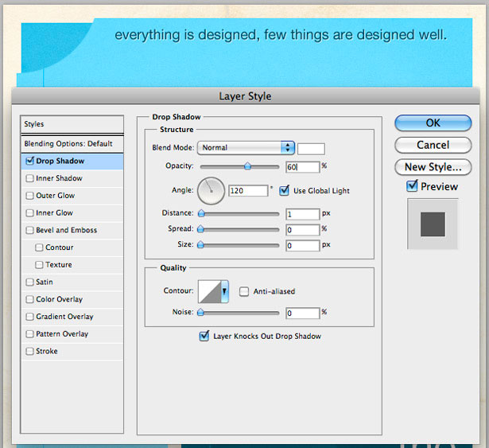The image size is (489, 448).
Task: Enable the Stroke style checkbox
Action: coord(30,351)
